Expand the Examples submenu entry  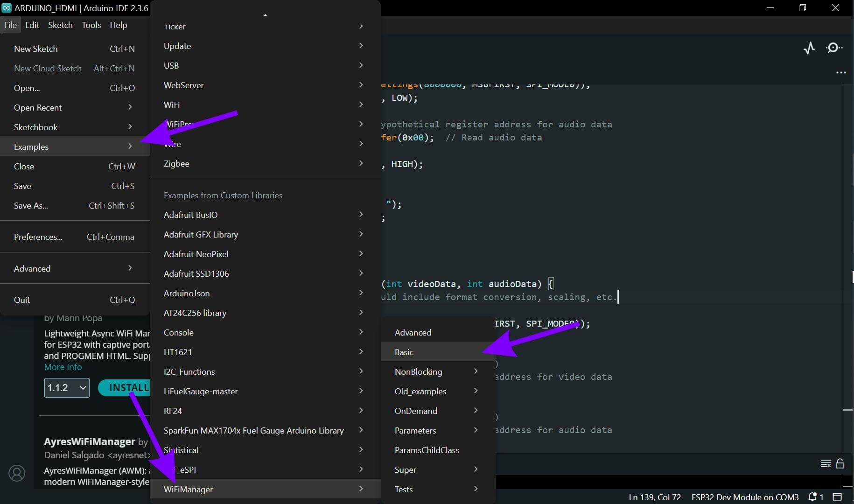[75, 147]
